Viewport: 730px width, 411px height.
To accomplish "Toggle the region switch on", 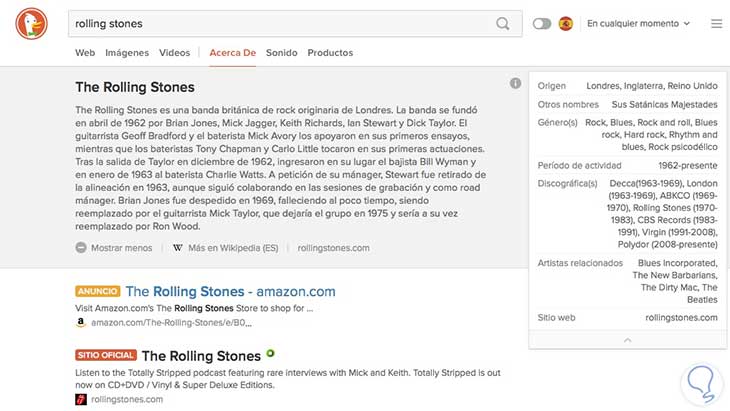I will 542,23.
